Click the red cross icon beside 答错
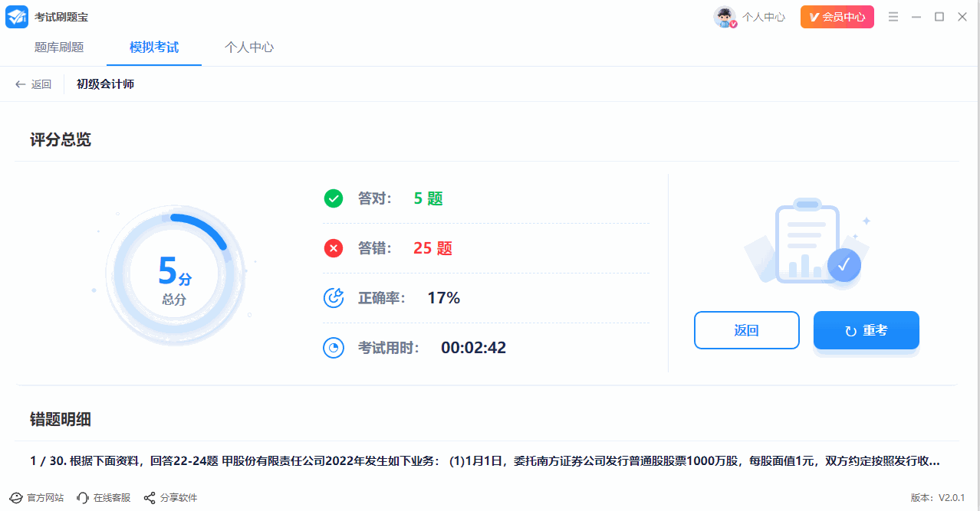Screen dimensions: 980x511 click(x=334, y=248)
